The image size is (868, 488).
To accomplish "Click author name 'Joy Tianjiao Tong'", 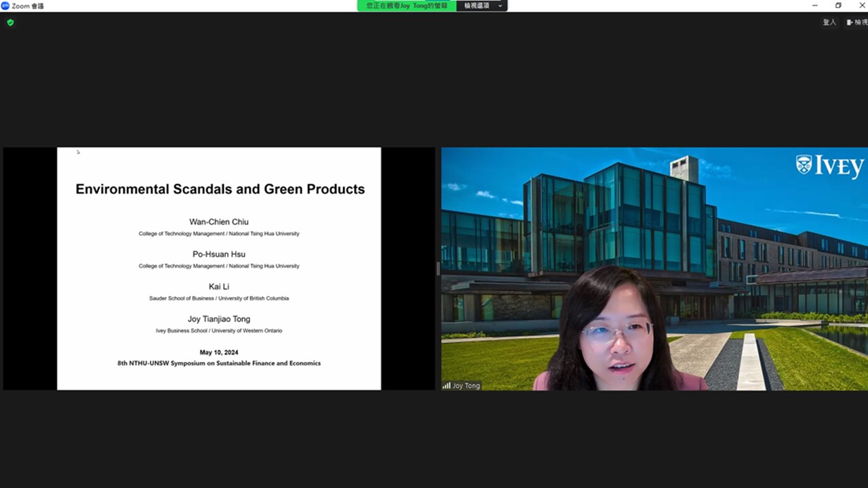I will coord(219,319).
